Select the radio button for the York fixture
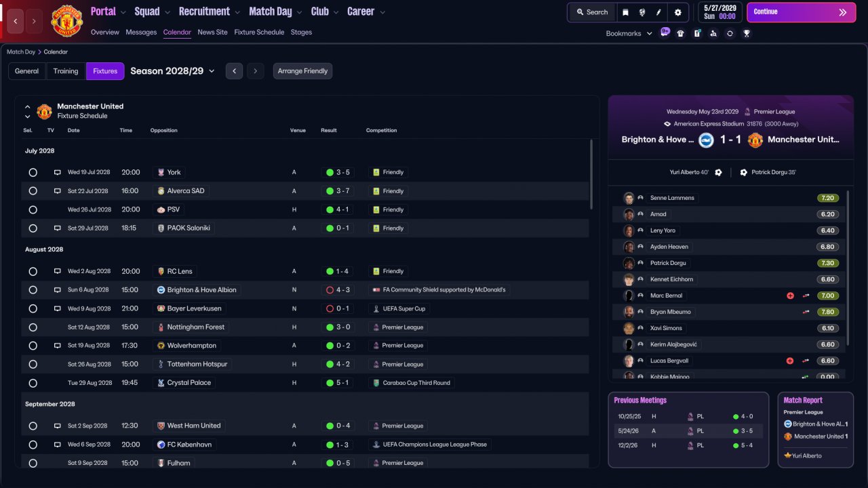Image resolution: width=868 pixels, height=488 pixels. [x=33, y=173]
